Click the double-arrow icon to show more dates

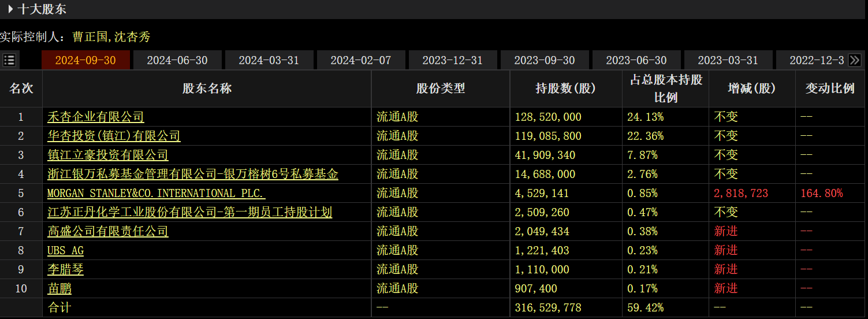click(x=855, y=60)
